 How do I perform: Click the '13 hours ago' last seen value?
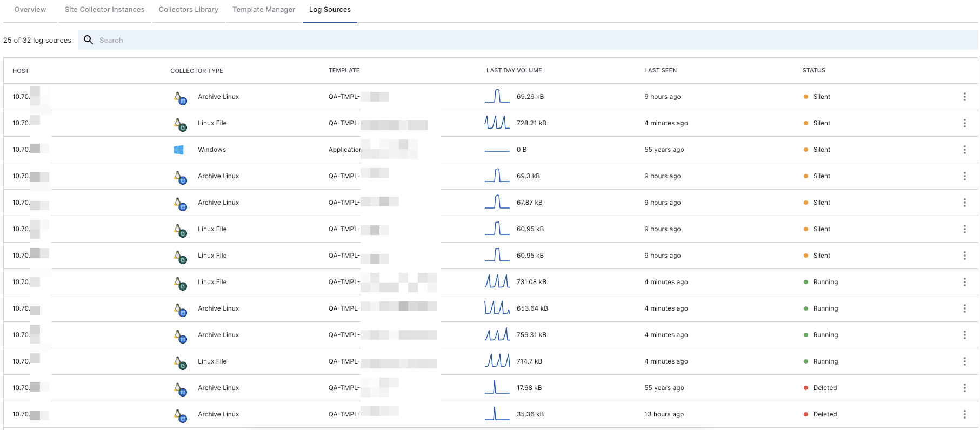pos(664,414)
